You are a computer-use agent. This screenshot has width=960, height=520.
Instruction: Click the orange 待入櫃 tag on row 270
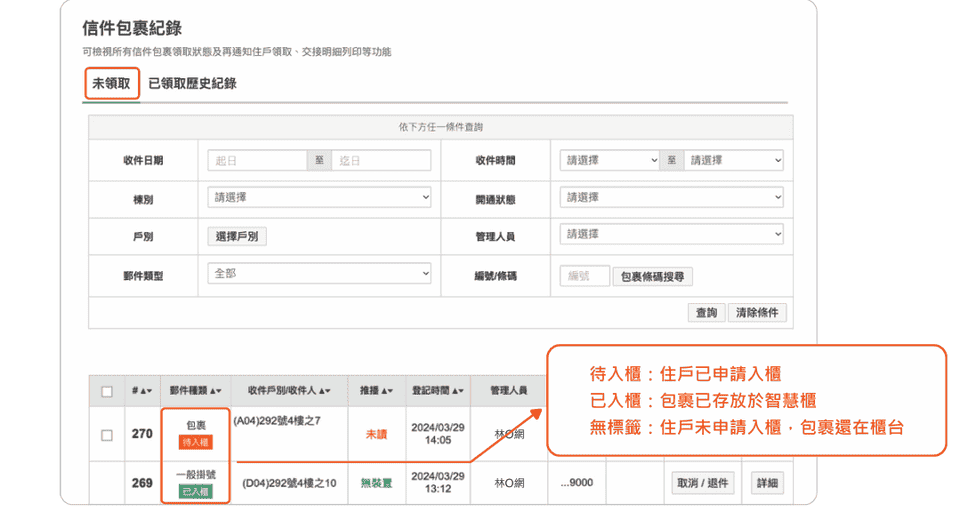click(195, 442)
